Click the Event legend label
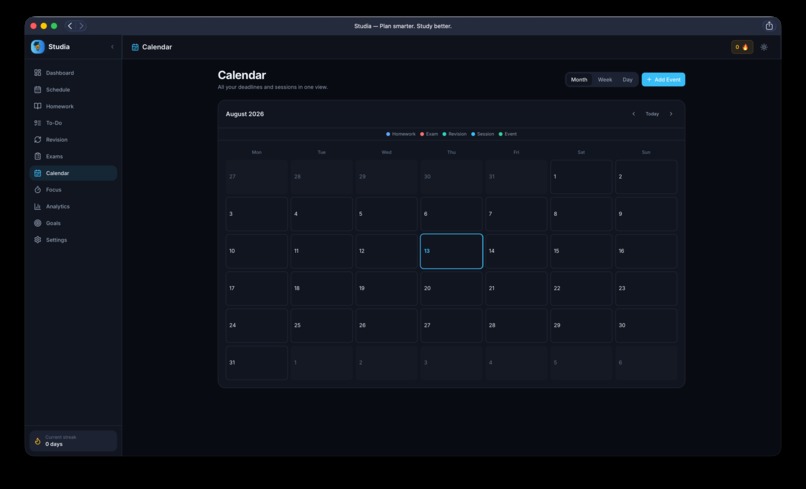This screenshot has height=489, width=806. [510, 134]
